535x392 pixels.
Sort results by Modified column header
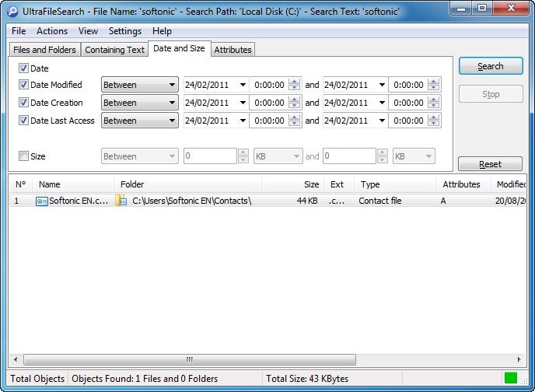tap(509, 184)
